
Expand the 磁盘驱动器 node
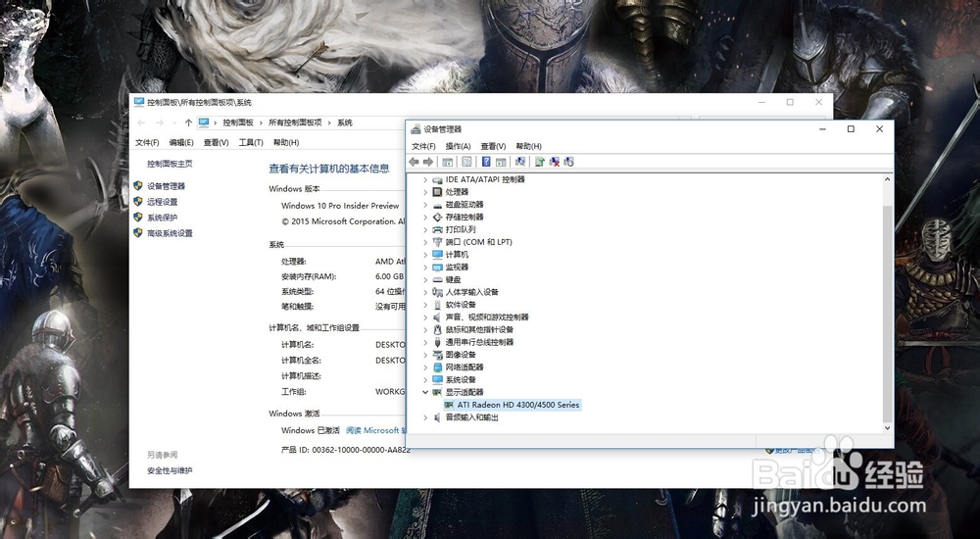[x=425, y=205]
